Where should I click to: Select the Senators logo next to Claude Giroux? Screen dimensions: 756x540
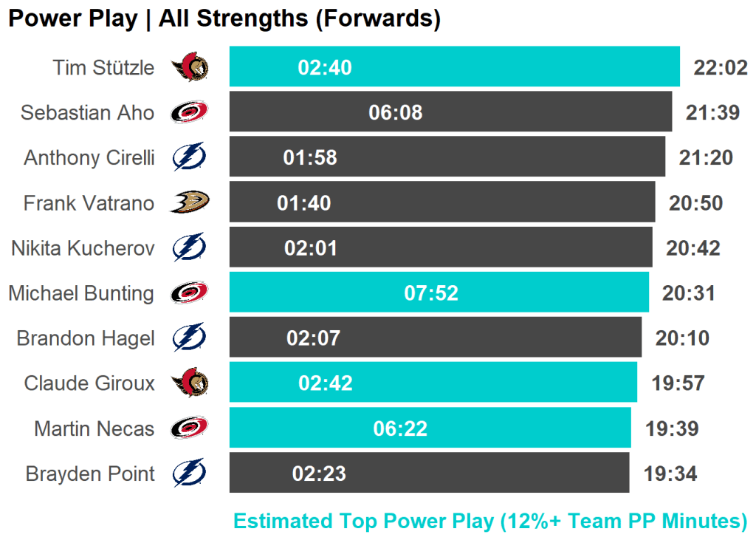click(190, 383)
